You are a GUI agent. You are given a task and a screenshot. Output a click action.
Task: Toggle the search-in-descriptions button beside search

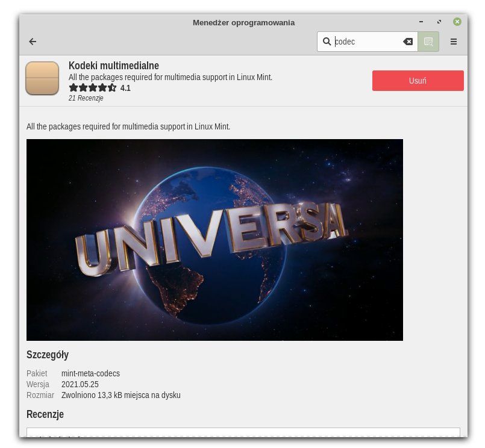428,42
